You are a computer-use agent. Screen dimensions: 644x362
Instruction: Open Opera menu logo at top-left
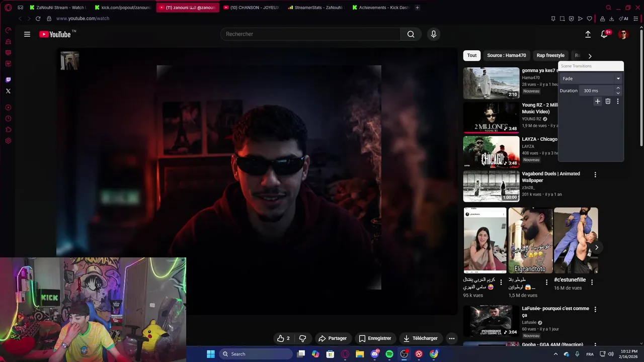(8, 8)
